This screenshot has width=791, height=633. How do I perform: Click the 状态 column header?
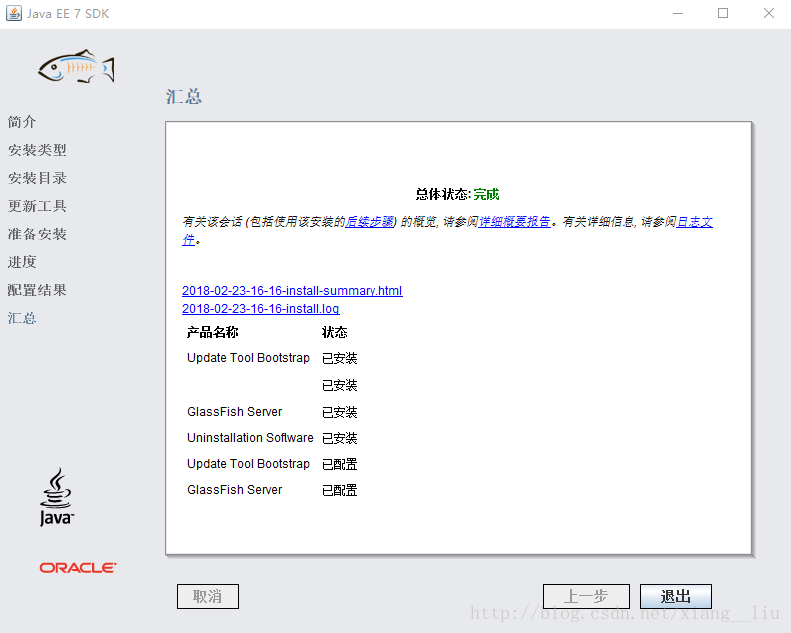(x=334, y=332)
